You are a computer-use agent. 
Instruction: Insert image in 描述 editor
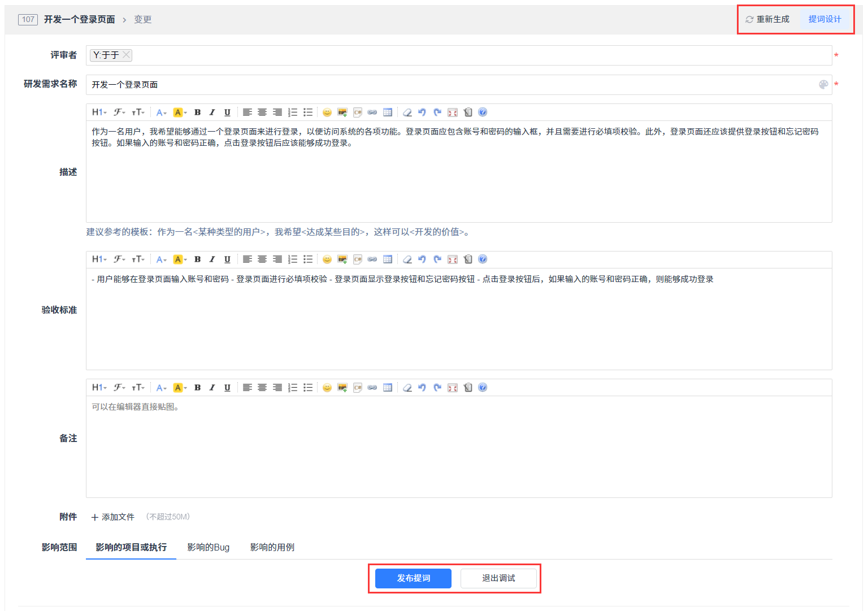(x=342, y=112)
